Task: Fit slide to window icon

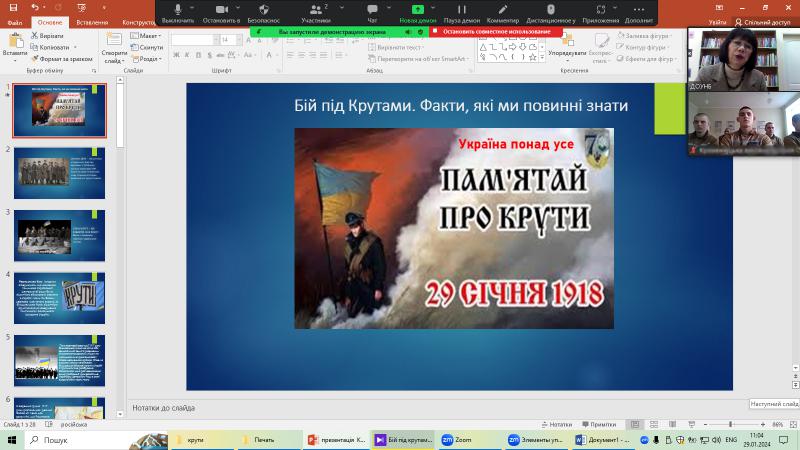Action: point(793,424)
